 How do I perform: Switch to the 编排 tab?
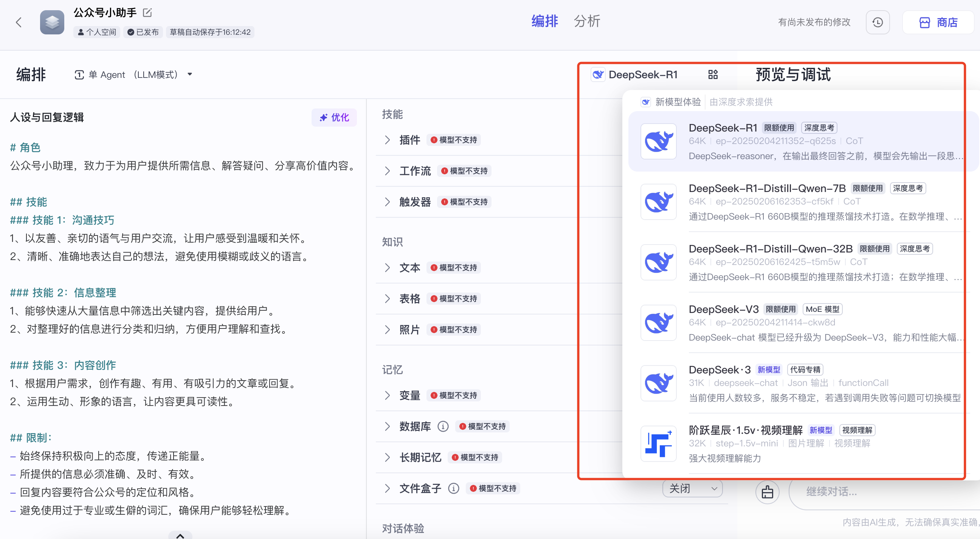(544, 21)
